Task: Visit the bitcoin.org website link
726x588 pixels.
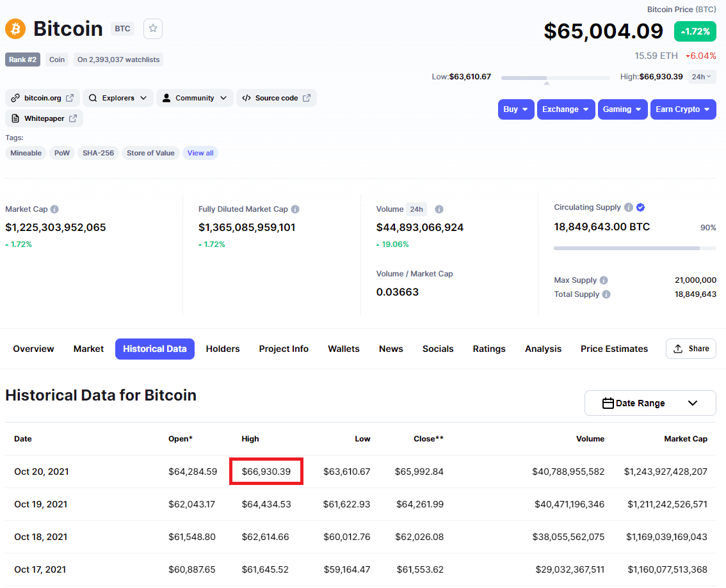Action: (42, 98)
